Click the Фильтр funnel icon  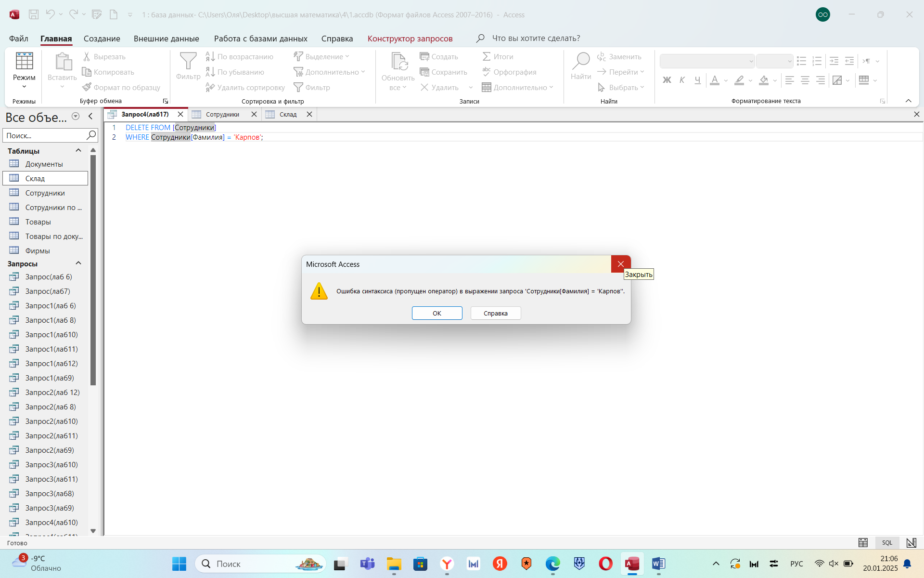pos(188,62)
